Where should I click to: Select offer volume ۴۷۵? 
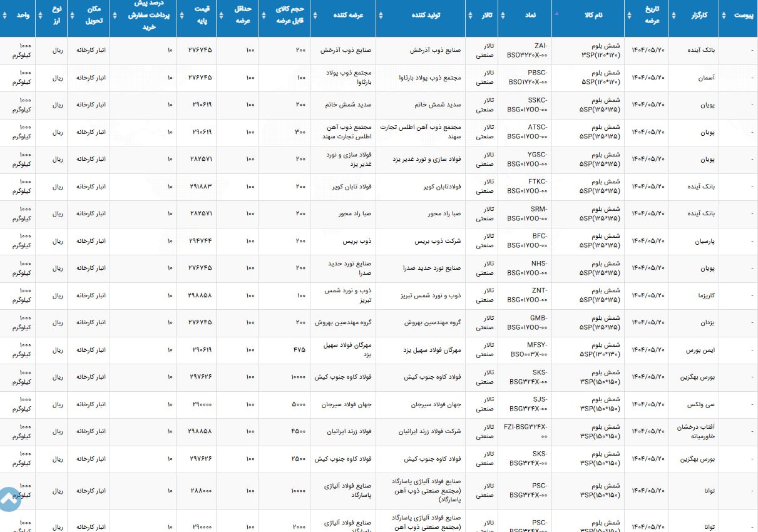(299, 350)
